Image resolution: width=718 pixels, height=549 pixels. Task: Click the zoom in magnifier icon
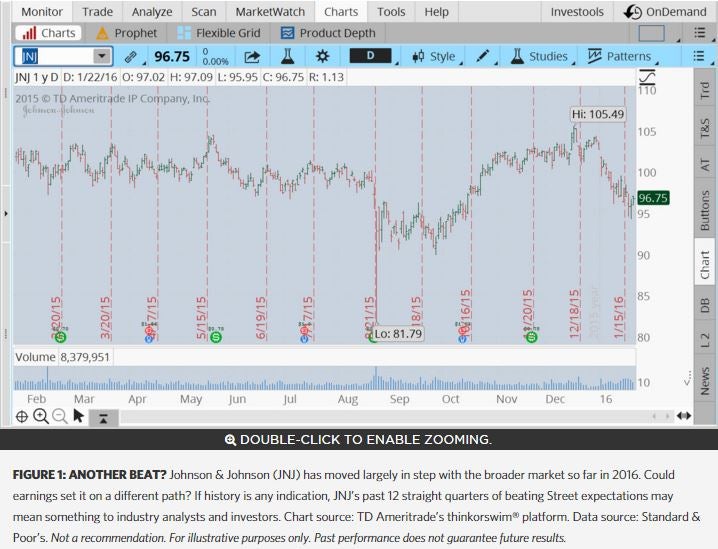41,416
